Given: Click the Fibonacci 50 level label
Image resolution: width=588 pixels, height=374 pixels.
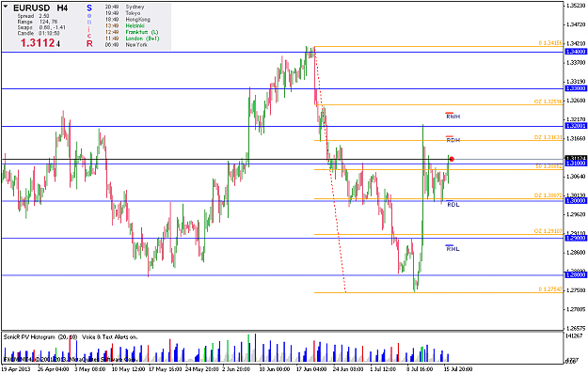Looking at the screenshot, I should [x=549, y=166].
